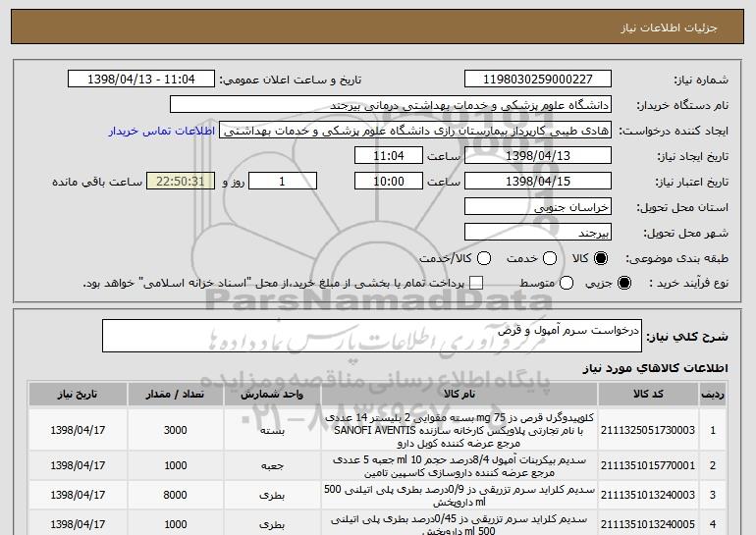
Task: Click the unit بسته in row 1
Action: pos(272,430)
